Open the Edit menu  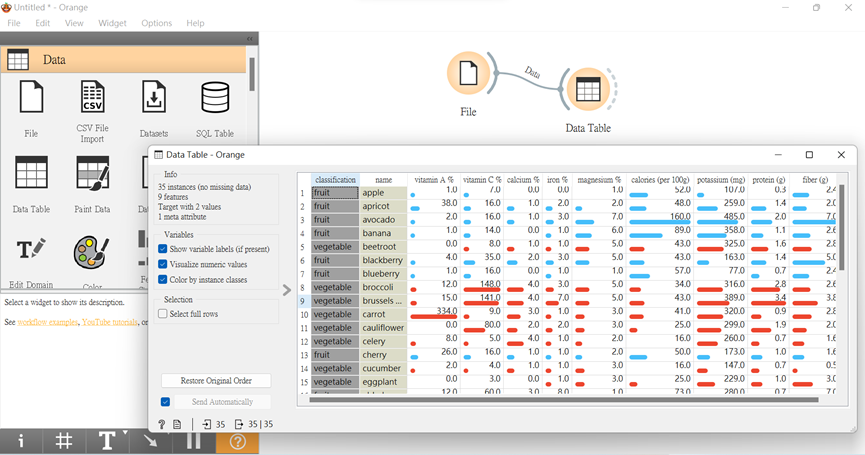pyautogui.click(x=42, y=23)
